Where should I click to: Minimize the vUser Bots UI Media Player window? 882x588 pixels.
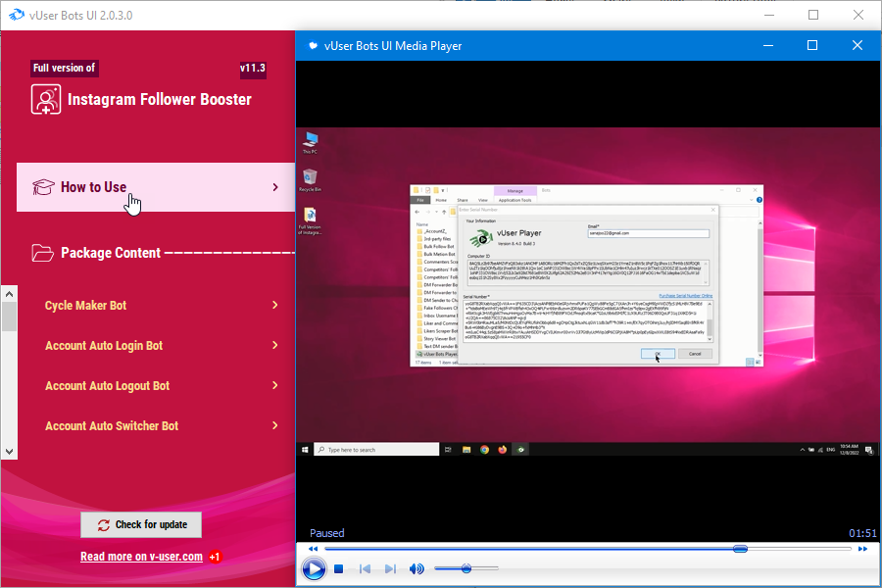767,45
